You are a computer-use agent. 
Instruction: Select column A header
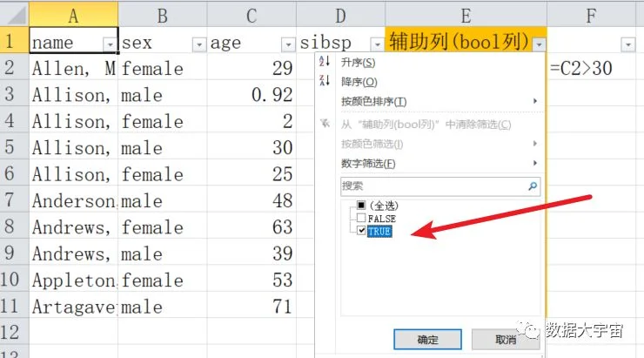coord(73,15)
